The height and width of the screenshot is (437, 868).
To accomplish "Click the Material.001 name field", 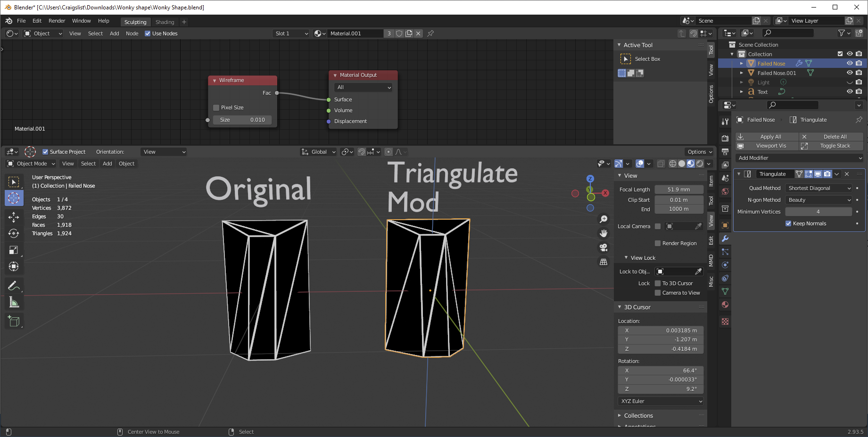I will point(355,33).
